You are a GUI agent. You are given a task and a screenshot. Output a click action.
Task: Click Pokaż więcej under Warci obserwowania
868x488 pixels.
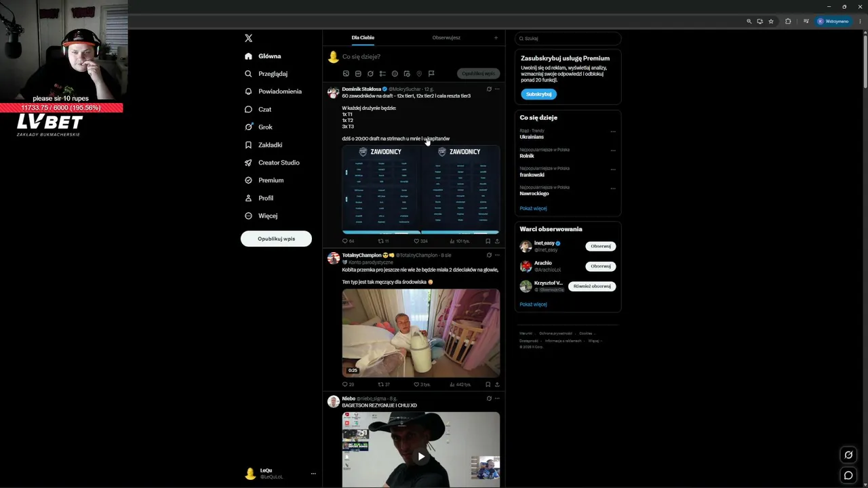[x=533, y=304]
